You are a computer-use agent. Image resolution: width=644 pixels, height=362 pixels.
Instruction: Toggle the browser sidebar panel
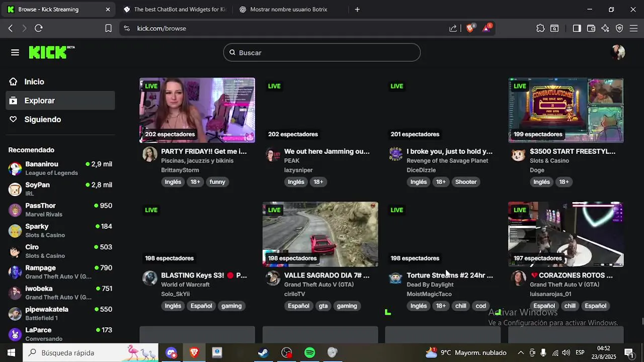577,29
